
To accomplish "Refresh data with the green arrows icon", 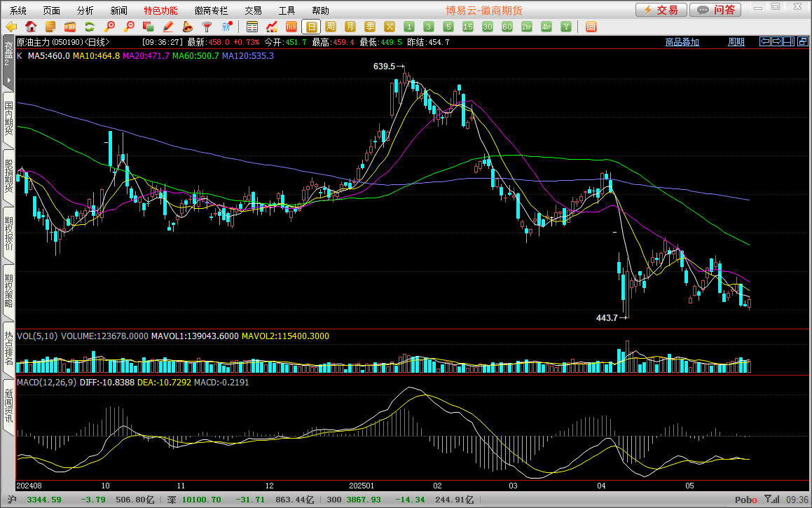I will [x=90, y=27].
